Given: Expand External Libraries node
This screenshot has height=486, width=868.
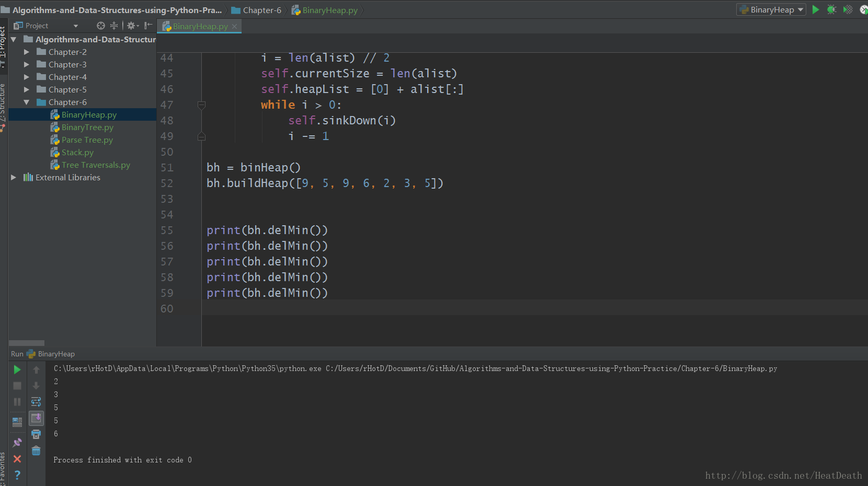Looking at the screenshot, I should (13, 178).
